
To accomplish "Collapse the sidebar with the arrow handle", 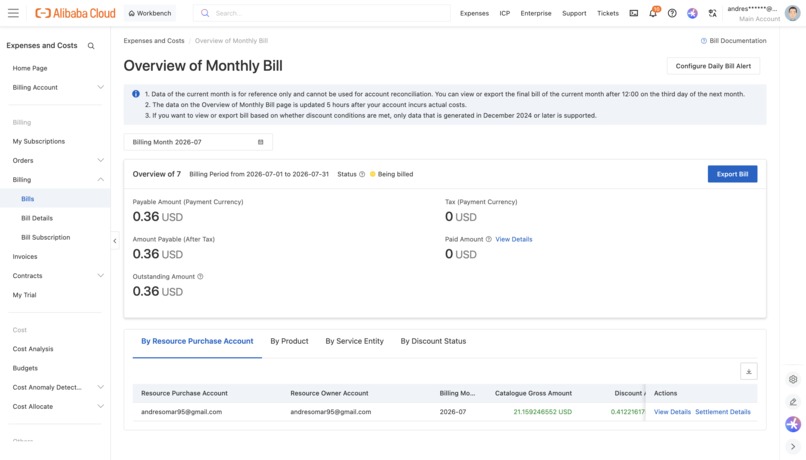I will pos(115,241).
